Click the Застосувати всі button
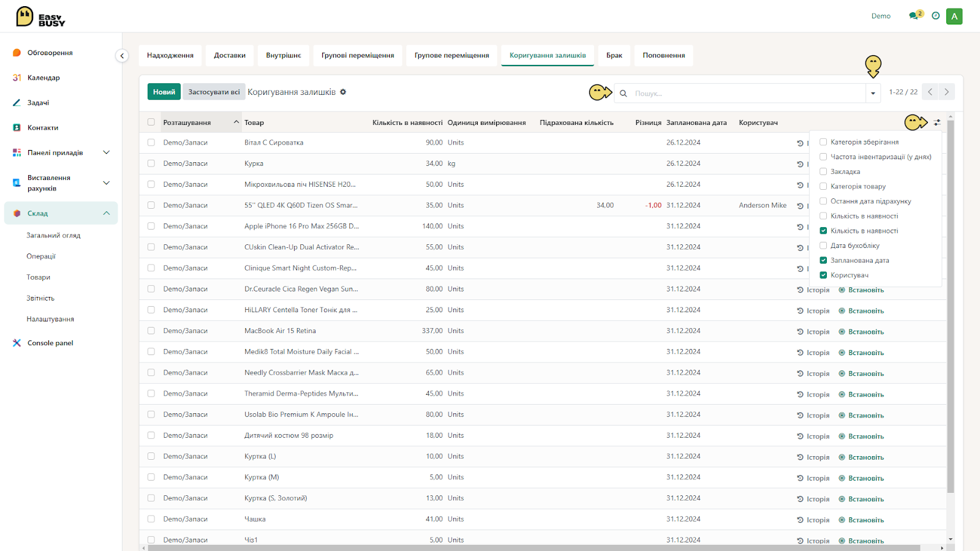Screen dimensions: 980x551 click(214, 92)
